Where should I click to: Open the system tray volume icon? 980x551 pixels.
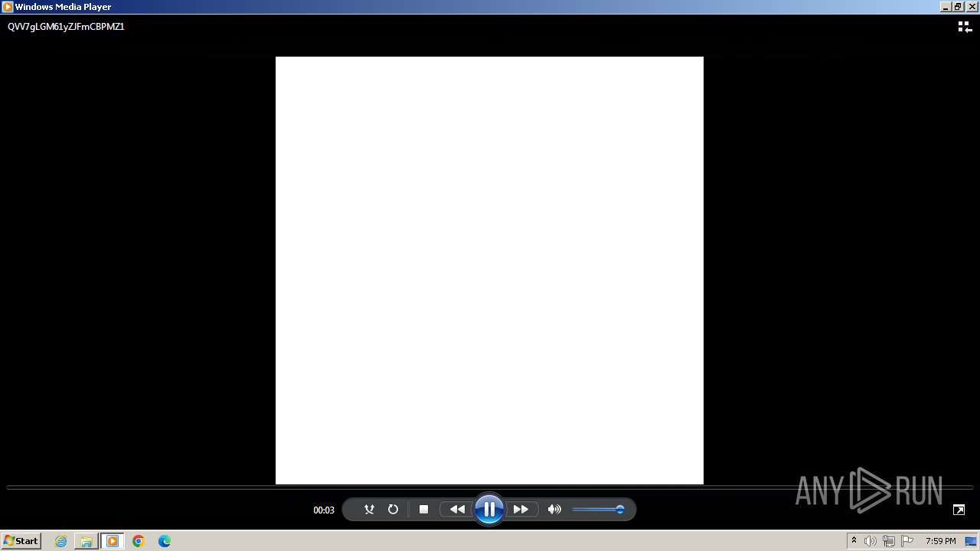coord(871,541)
